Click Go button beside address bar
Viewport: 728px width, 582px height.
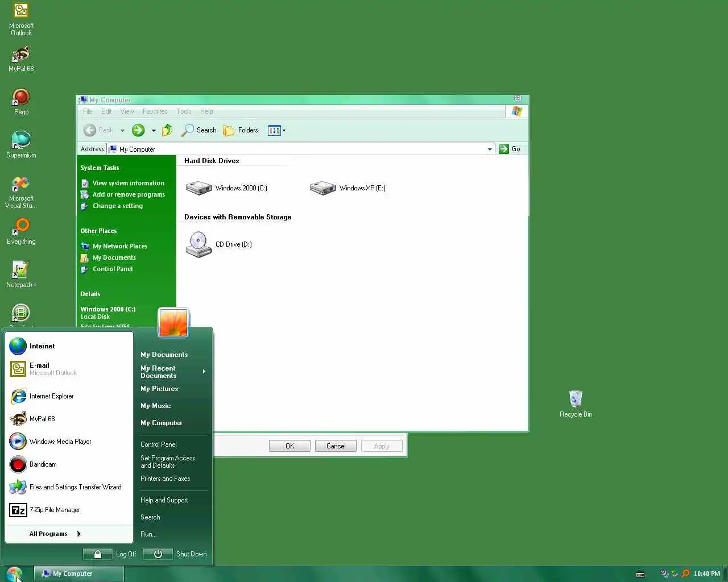pos(510,149)
